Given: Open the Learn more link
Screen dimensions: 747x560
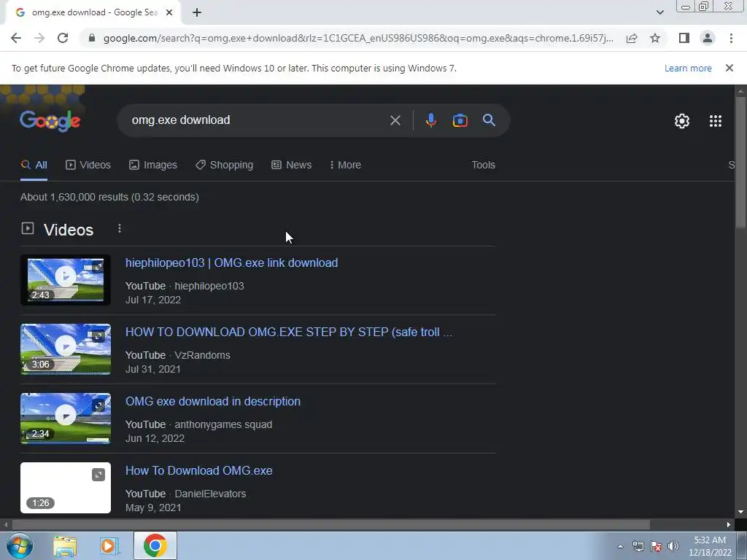Looking at the screenshot, I should click(688, 68).
